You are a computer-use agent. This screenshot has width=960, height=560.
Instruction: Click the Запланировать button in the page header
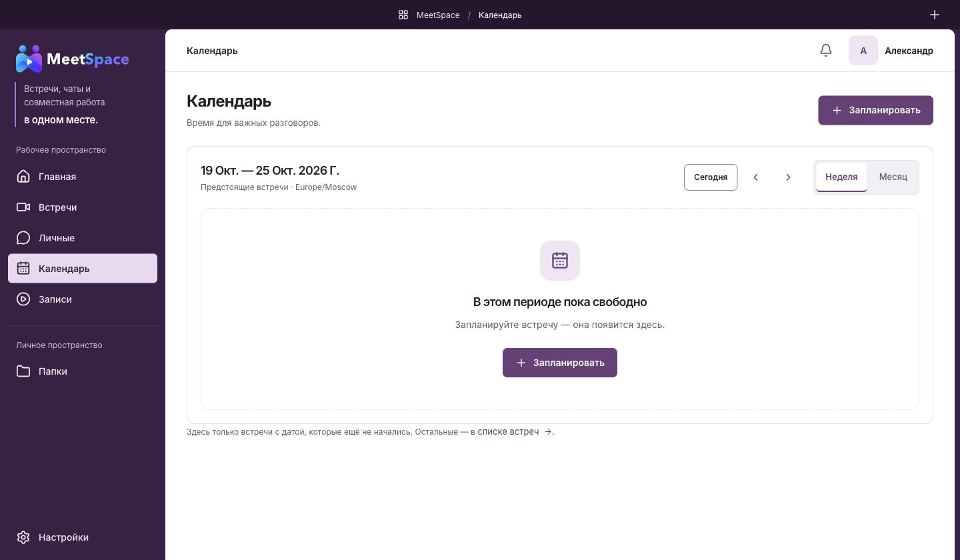(x=875, y=110)
